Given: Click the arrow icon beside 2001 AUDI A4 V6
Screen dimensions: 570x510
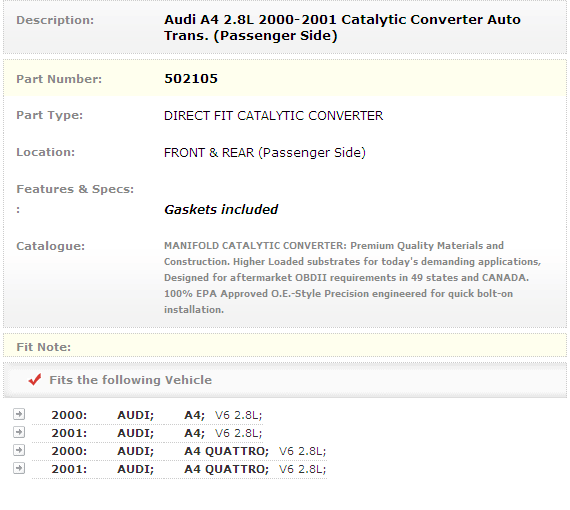Looking at the screenshot, I should coord(19,432).
